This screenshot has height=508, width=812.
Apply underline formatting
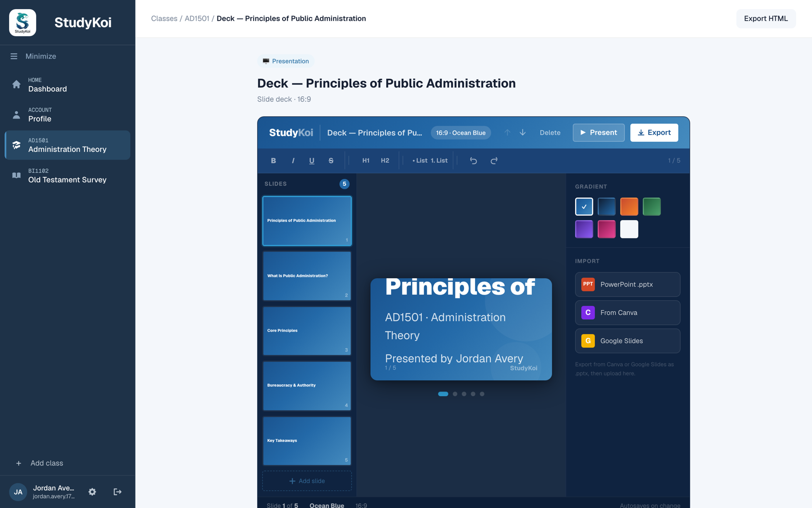[312, 161]
